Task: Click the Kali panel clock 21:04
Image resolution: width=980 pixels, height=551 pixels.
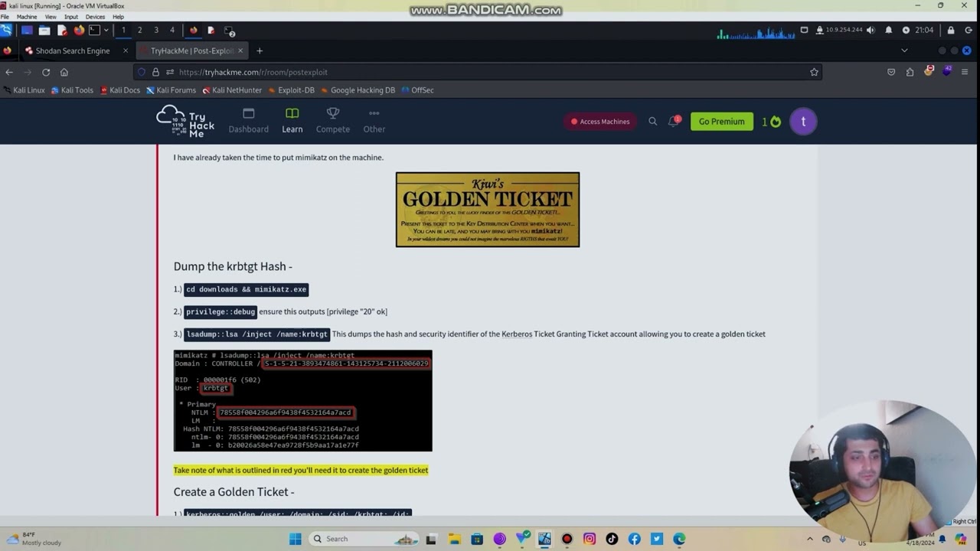Action: 924,31
